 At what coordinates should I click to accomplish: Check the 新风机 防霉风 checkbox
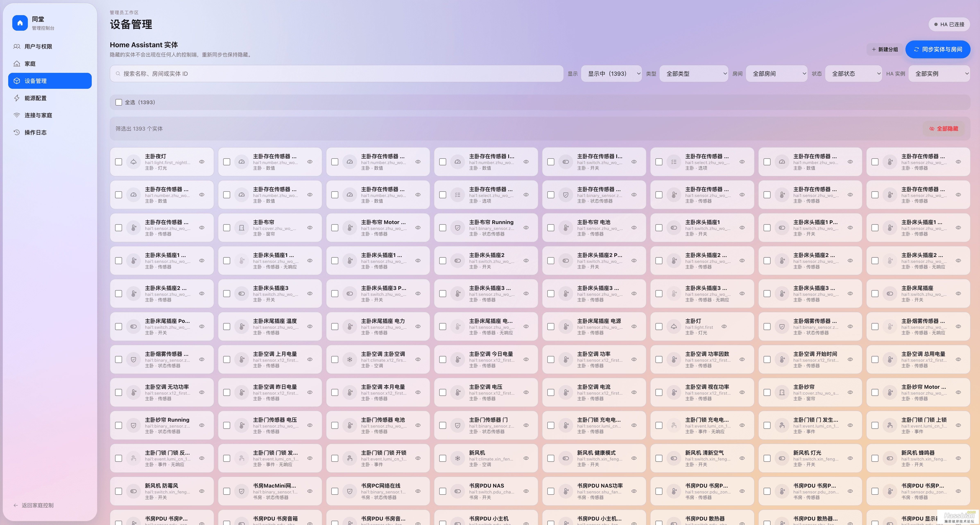[119, 491]
